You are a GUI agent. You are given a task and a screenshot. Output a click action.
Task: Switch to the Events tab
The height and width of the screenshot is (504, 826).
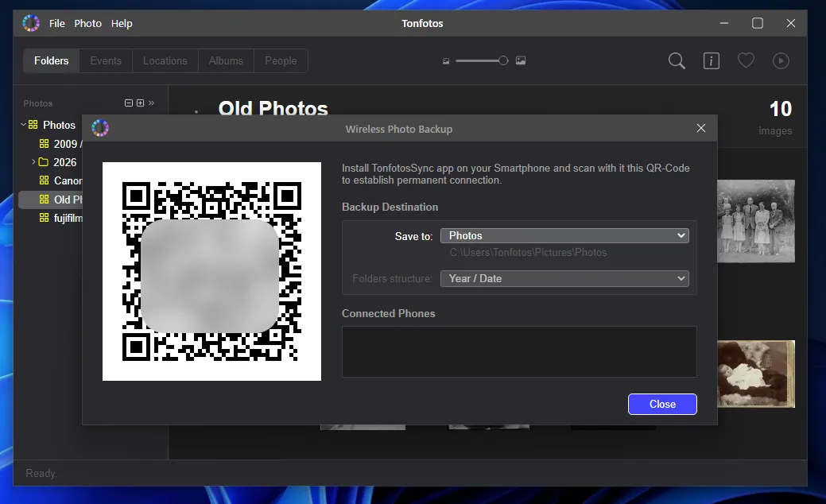(x=106, y=60)
